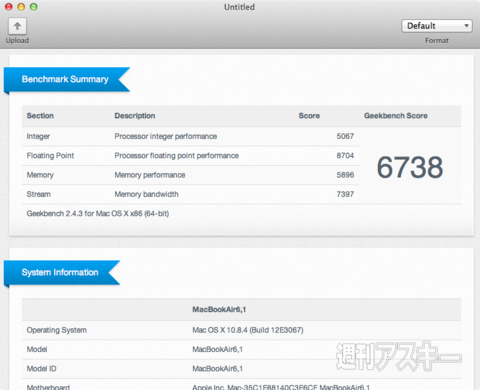Select the Section column header
480x390 pixels.
click(x=40, y=116)
